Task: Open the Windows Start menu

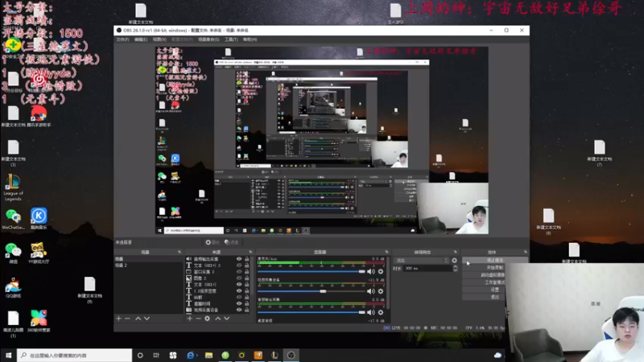Action: click(x=8, y=356)
